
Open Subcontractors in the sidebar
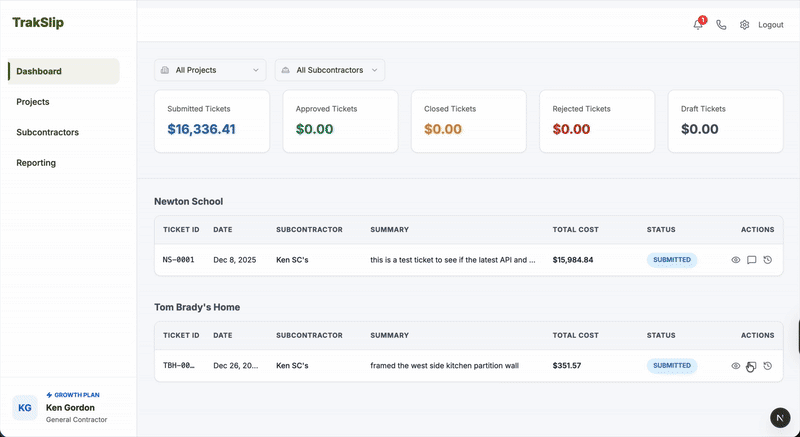tap(48, 132)
